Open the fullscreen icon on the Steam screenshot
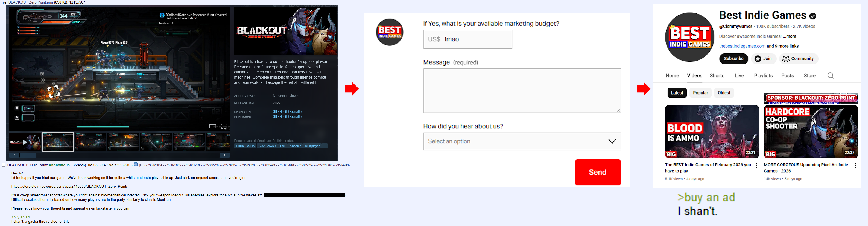Image resolution: width=868 pixels, height=226 pixels. (x=223, y=126)
